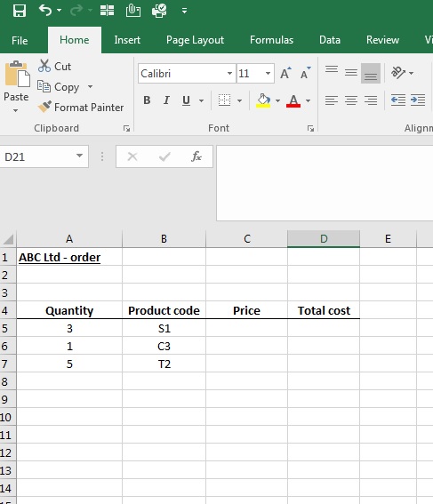433x504 pixels.
Task: Toggle Bottom Align button
Action: point(370,73)
